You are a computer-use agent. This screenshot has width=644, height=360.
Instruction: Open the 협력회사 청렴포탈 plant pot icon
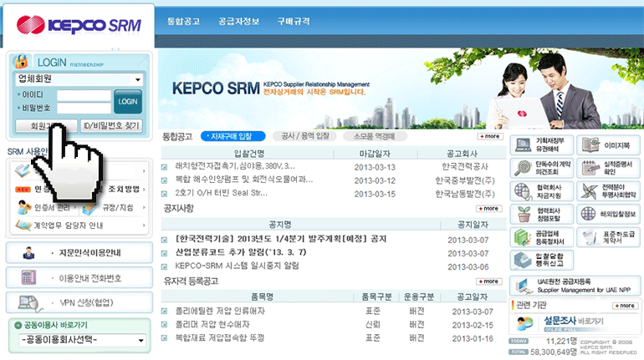tap(524, 214)
